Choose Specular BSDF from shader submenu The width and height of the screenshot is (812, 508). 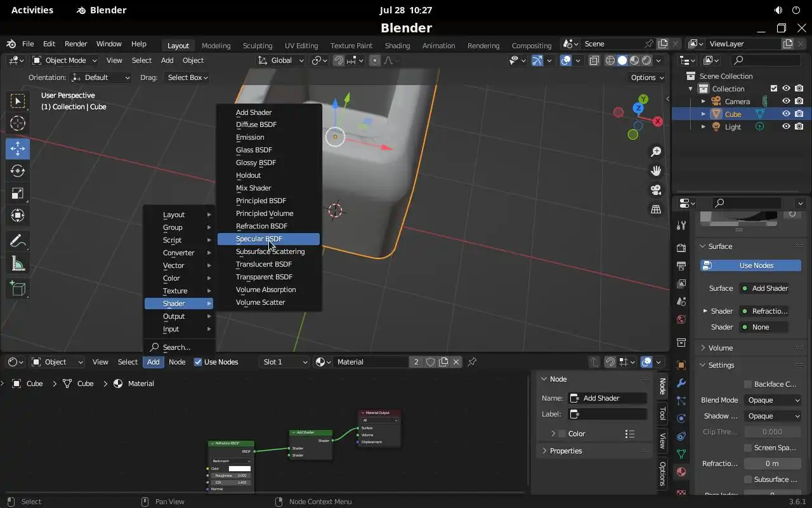pyautogui.click(x=268, y=239)
